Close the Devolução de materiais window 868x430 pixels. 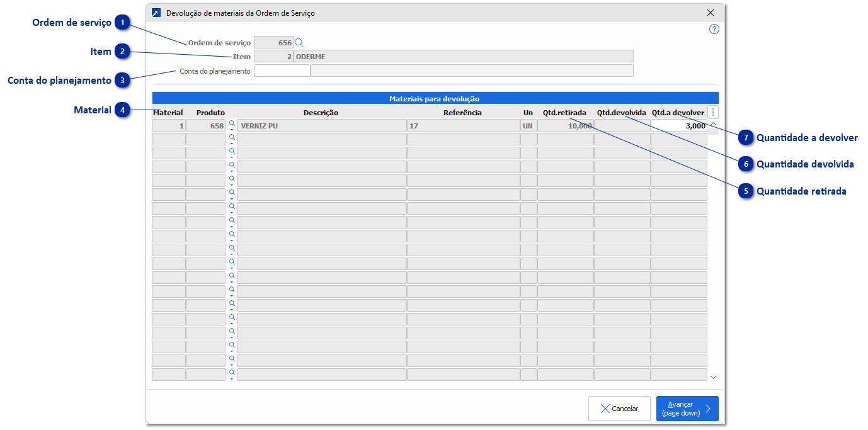pyautogui.click(x=711, y=13)
